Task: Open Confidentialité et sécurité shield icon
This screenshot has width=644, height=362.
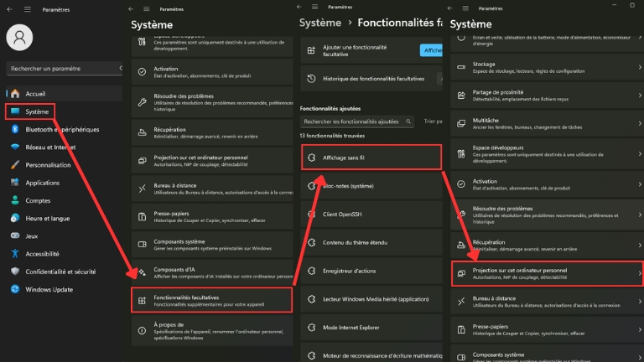Action: [x=15, y=271]
